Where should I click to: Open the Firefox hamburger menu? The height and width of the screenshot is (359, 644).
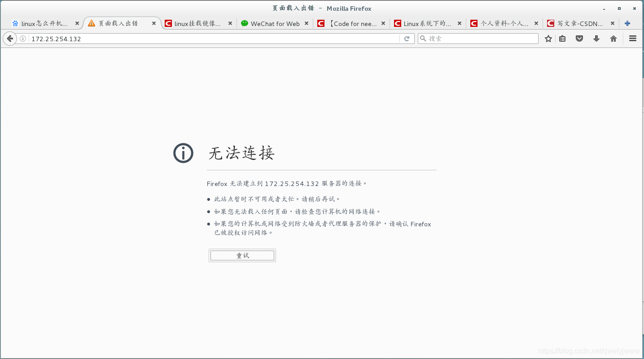(633, 39)
